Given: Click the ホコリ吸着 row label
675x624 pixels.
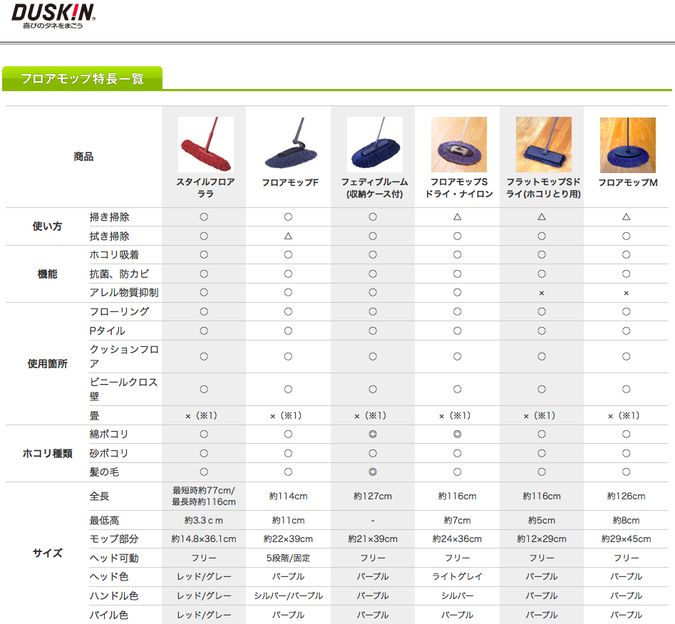Looking at the screenshot, I should [114, 255].
